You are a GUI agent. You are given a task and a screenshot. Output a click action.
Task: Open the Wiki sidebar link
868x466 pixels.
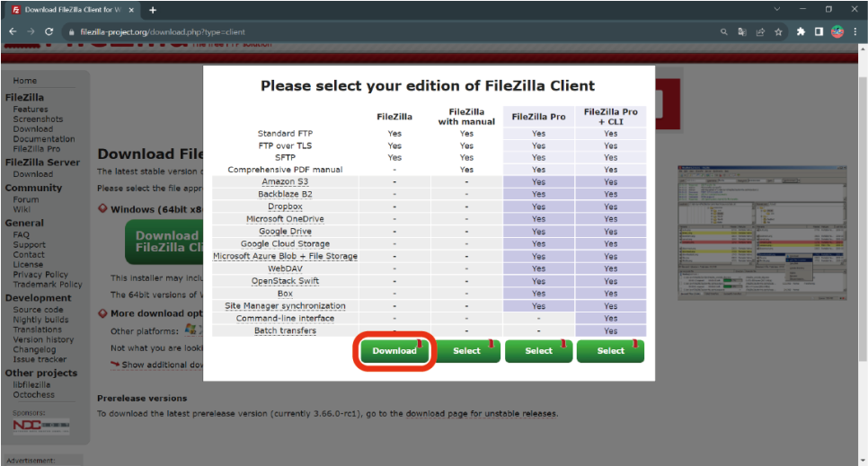coord(22,210)
